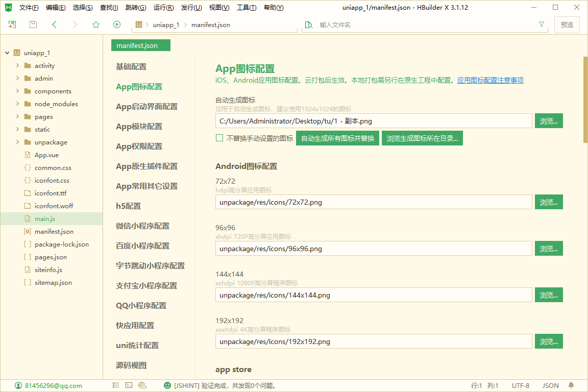Open the terminal icon in status bar
The width and height of the screenshot is (588, 392).
click(129, 385)
